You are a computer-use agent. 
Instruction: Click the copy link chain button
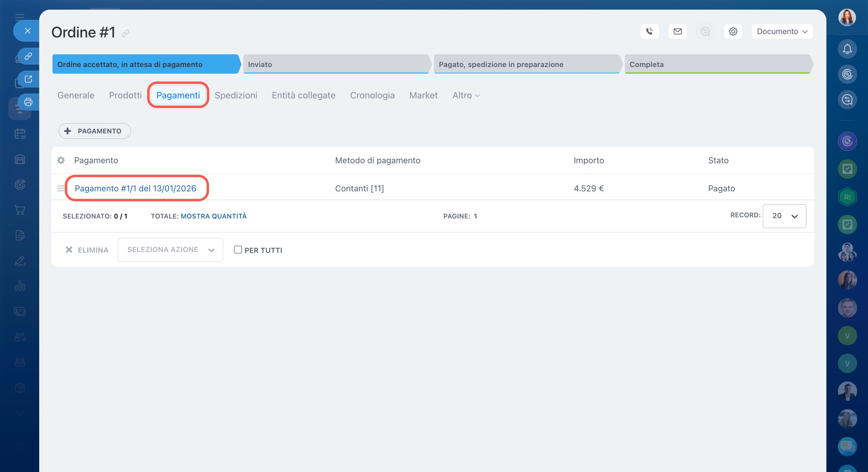(x=28, y=56)
